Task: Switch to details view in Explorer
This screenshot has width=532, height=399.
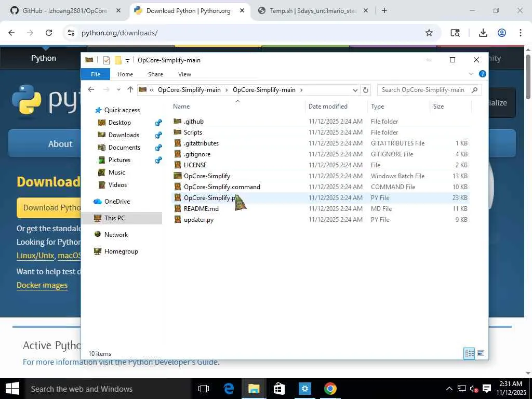Action: (469, 353)
